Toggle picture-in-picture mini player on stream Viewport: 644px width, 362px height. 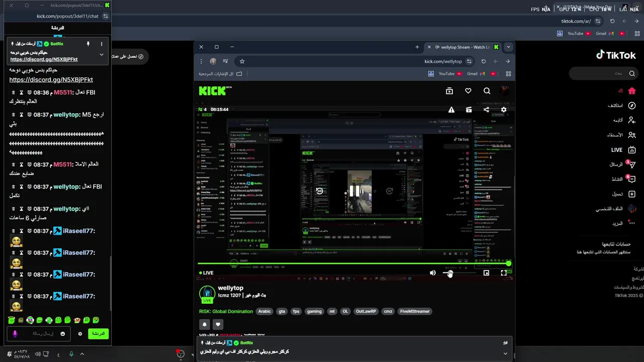tap(486, 273)
